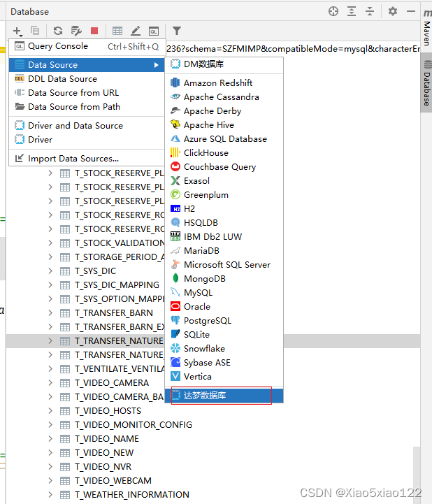Screen dimensions: 432x504
Task: Expand the T_SYS_DIC table node
Action: (50, 271)
